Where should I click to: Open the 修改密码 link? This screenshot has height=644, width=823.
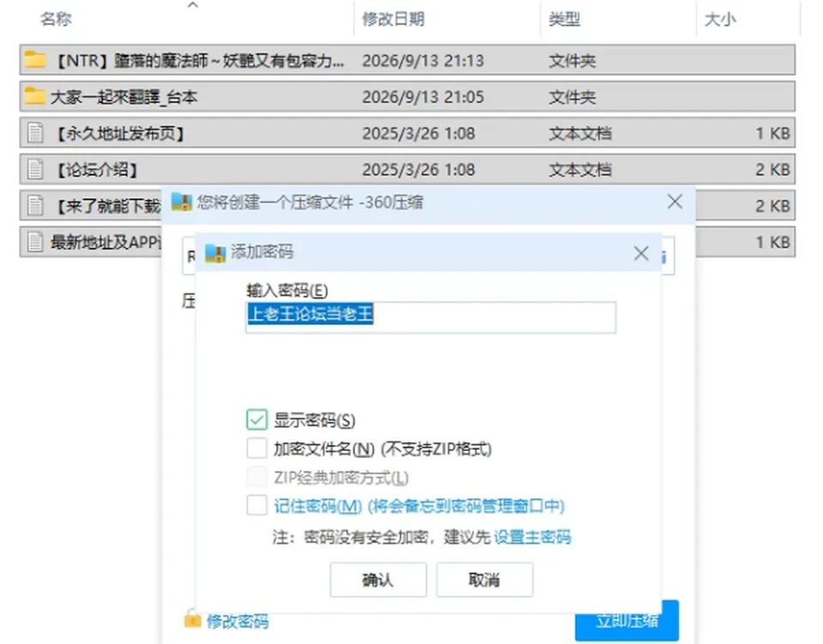[x=237, y=622]
